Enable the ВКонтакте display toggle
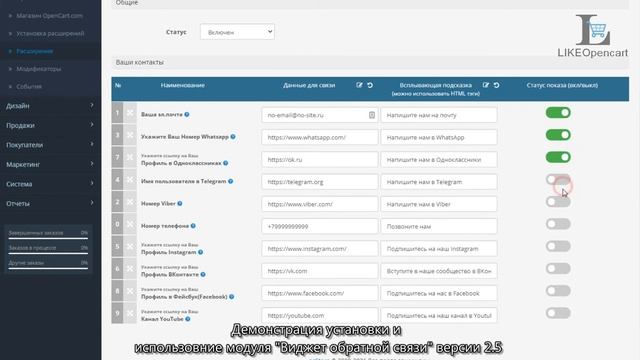640x360 pixels. 558,269
